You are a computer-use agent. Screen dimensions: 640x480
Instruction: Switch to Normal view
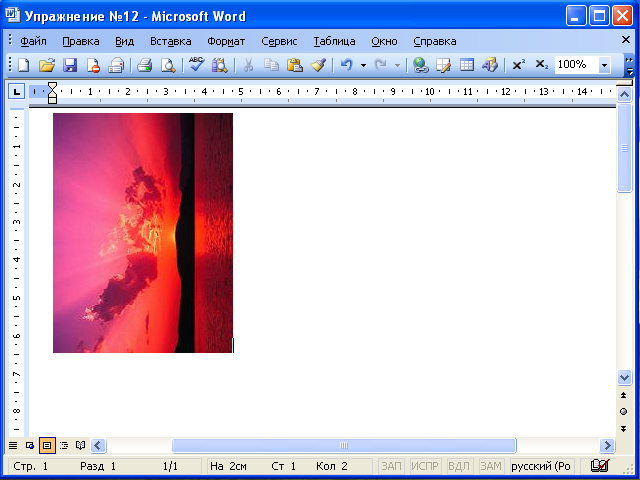pyautogui.click(x=13, y=445)
